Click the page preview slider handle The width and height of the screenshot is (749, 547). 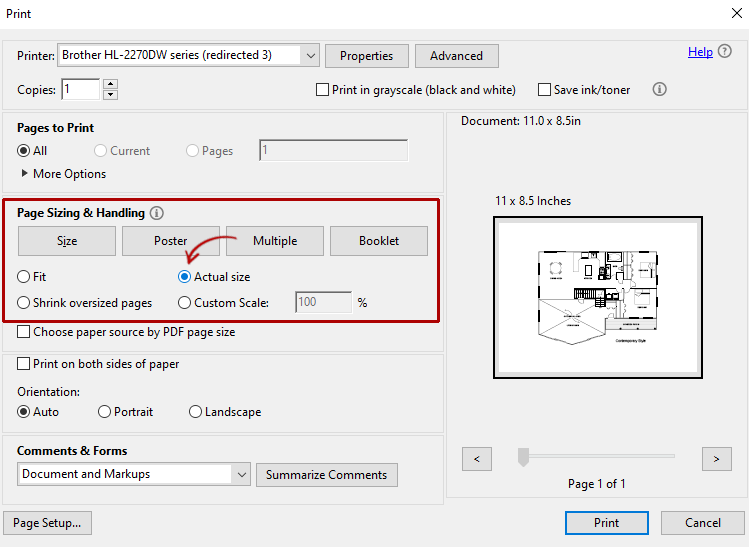522,458
